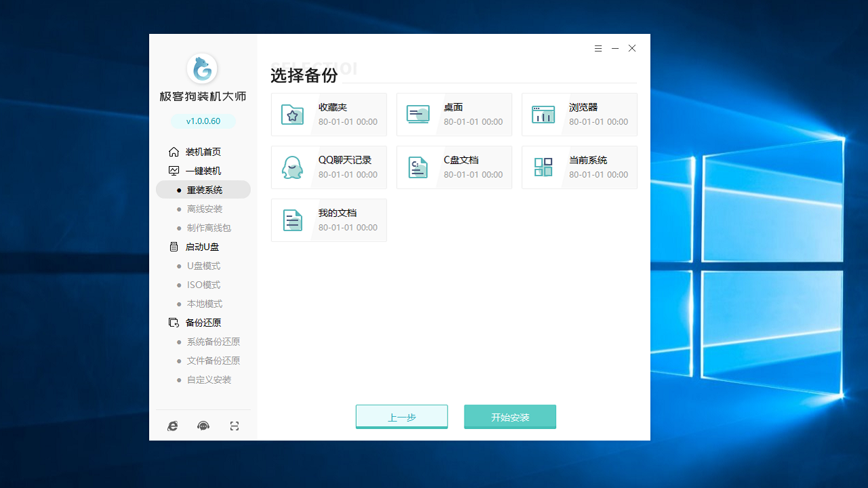868x488 pixels.
Task: Click the 极客狗 seahorse logo
Action: tap(203, 68)
